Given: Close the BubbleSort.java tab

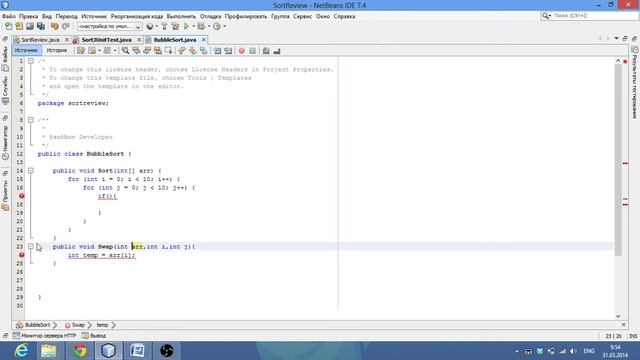Looking at the screenshot, I should point(204,40).
